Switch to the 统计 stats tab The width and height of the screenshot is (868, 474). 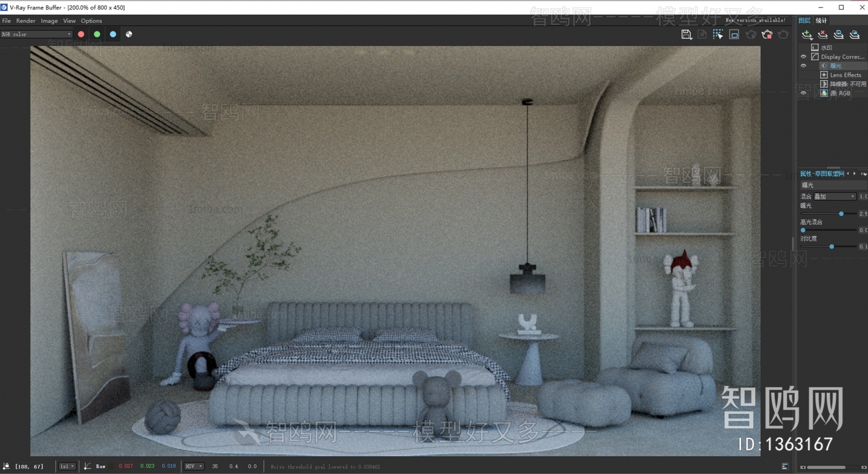point(821,21)
